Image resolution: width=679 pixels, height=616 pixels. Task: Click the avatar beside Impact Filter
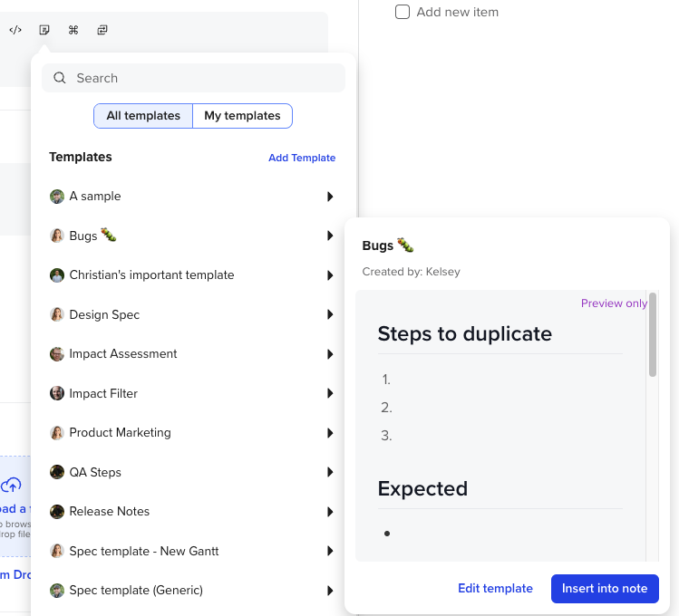[57, 393]
